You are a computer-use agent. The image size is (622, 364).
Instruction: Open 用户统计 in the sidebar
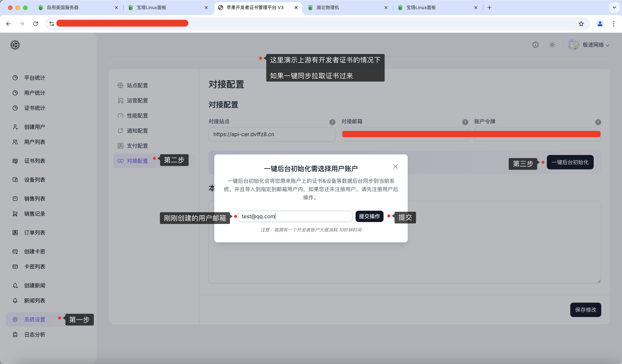[x=35, y=93]
